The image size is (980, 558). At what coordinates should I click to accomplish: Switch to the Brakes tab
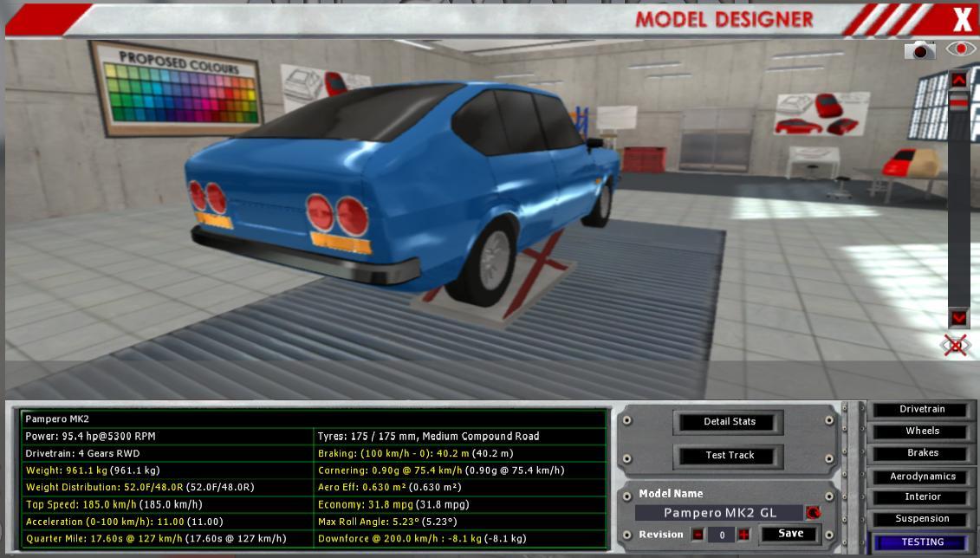point(921,453)
